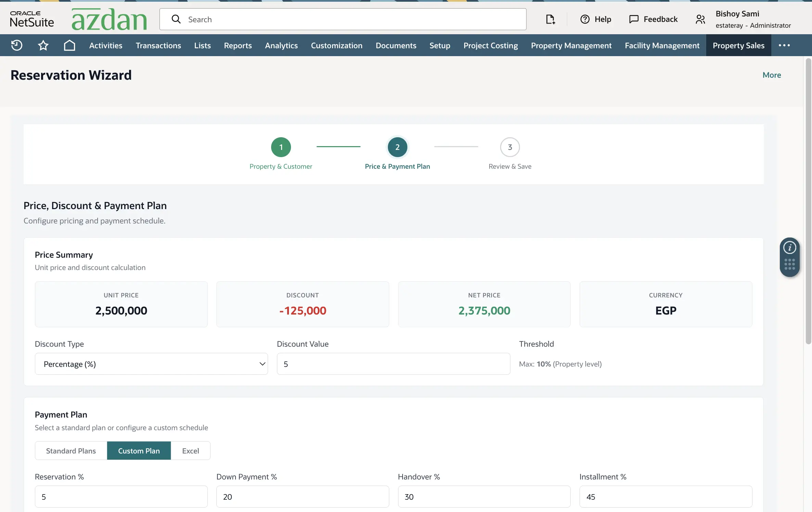Select the Standard Plans tab
This screenshot has width=812, height=512.
click(x=71, y=451)
